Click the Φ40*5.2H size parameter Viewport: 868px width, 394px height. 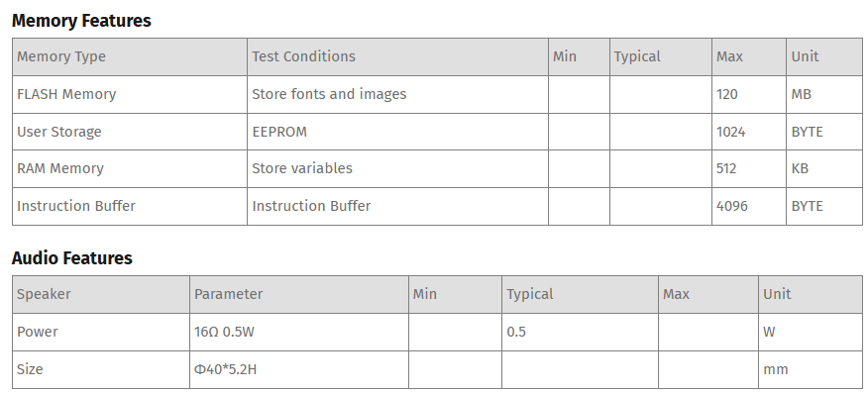225,369
